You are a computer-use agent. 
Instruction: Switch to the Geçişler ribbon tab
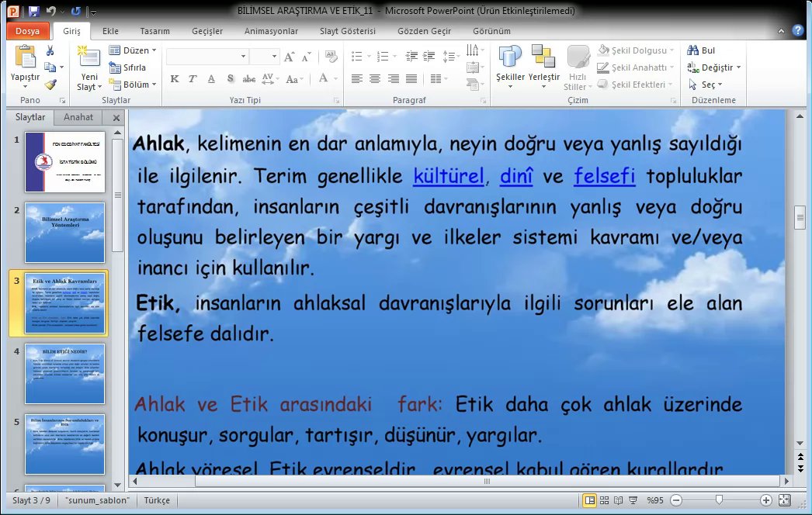207,31
